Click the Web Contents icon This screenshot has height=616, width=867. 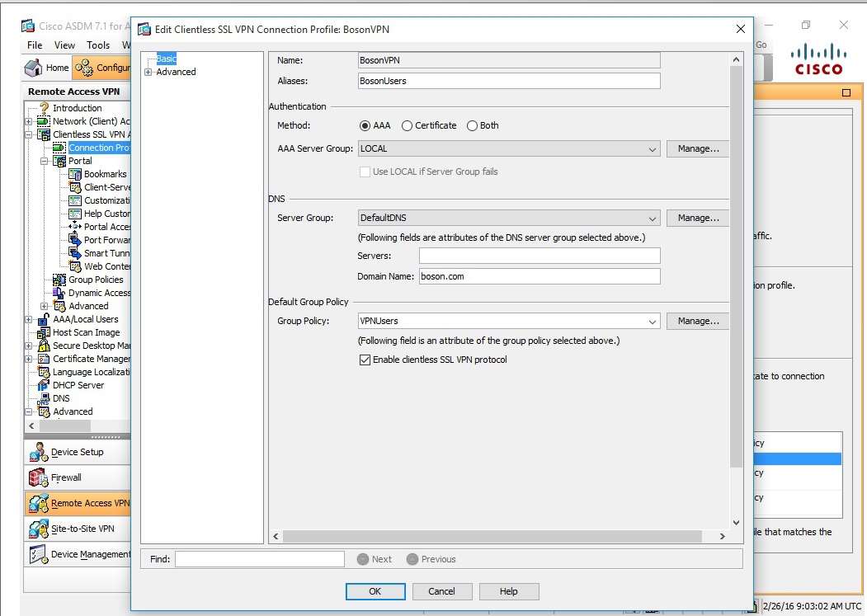tap(74, 266)
